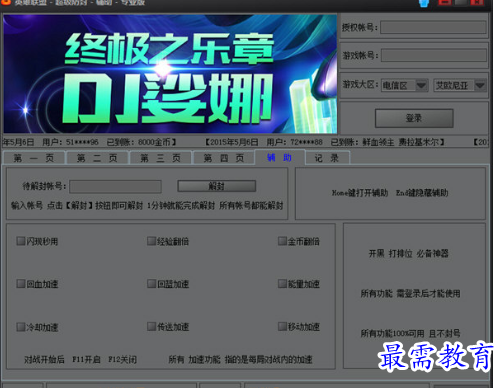
Task: Focus the 待解封帐号 input box
Action: (116, 187)
